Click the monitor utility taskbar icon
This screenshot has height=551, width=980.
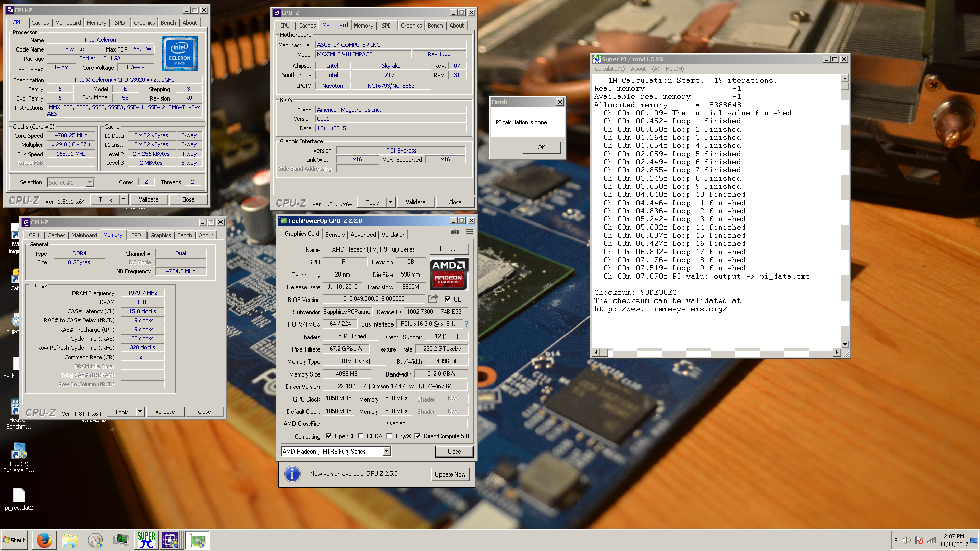tap(121, 540)
